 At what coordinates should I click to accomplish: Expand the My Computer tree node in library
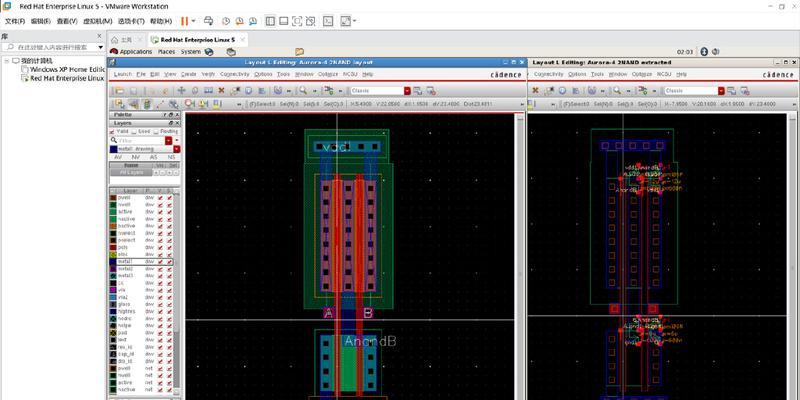point(7,61)
